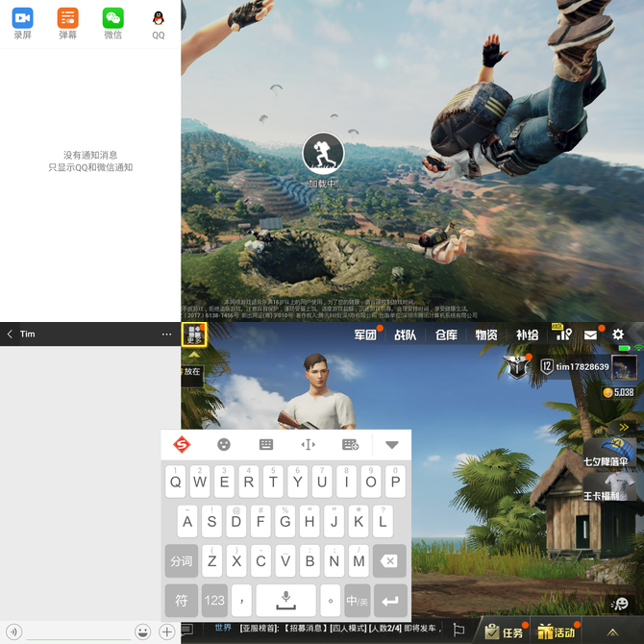Tap the 放在 tooltip label
The image size is (644, 644).
[192, 372]
